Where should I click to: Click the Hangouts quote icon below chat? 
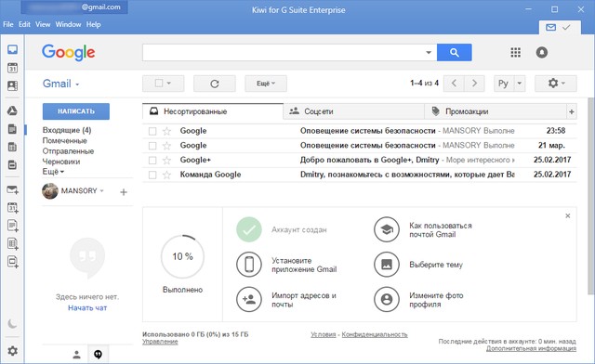98,355
